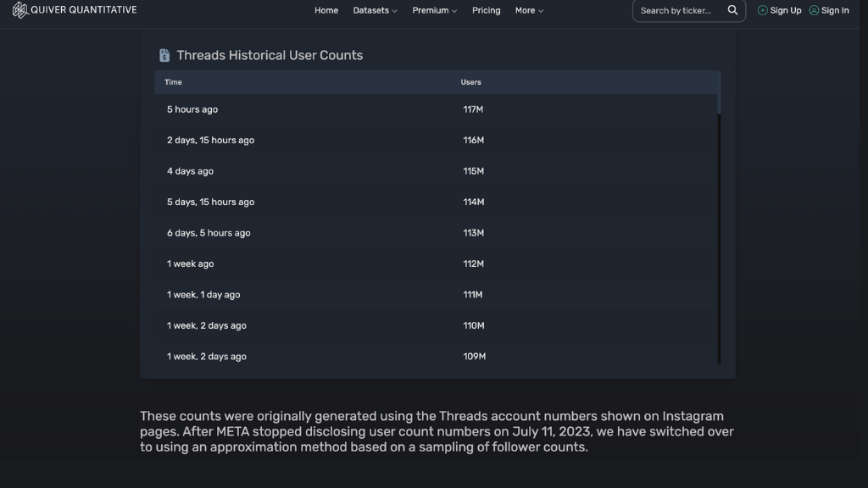Click the 112M users value

pos(473,264)
